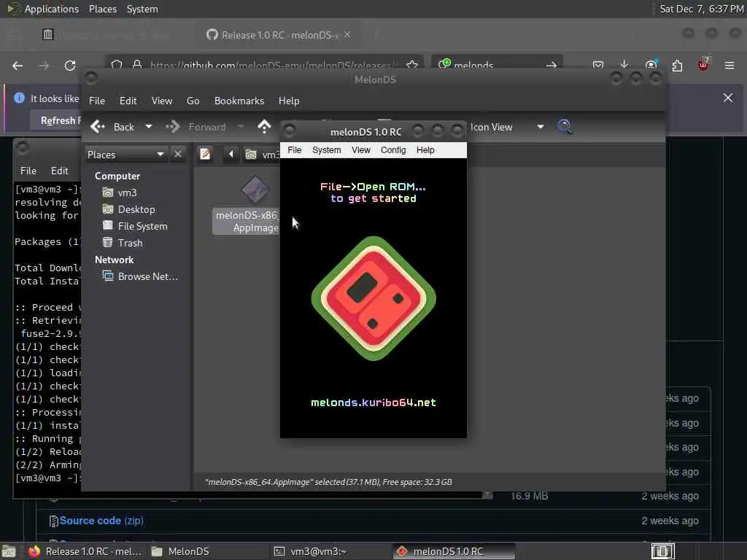Open the Config menu in melonDS

pyautogui.click(x=393, y=150)
